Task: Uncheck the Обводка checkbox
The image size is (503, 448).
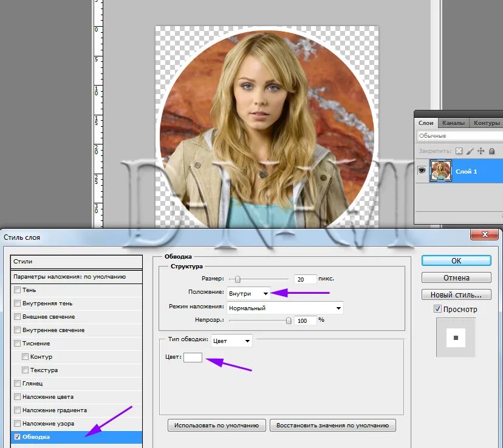Action: click(x=18, y=437)
